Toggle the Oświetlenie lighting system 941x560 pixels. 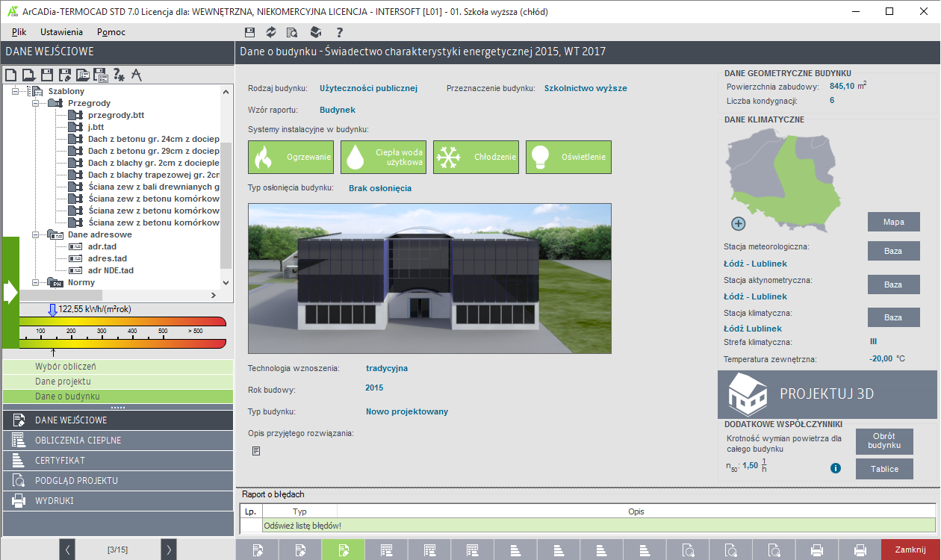(x=568, y=158)
